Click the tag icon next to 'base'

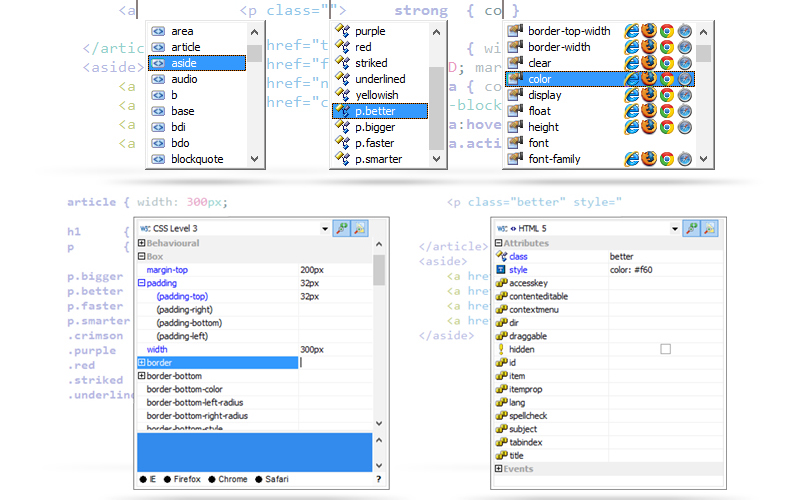coord(158,111)
